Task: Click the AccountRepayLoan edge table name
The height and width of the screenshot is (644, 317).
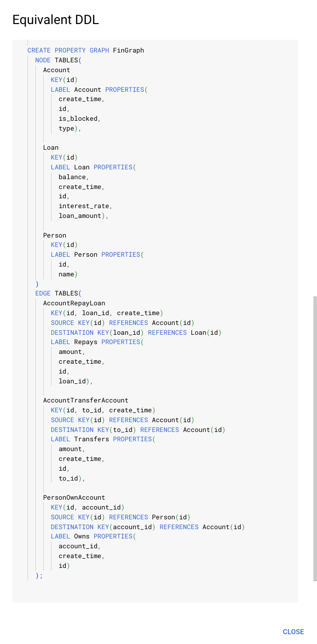Action: pyautogui.click(x=74, y=303)
